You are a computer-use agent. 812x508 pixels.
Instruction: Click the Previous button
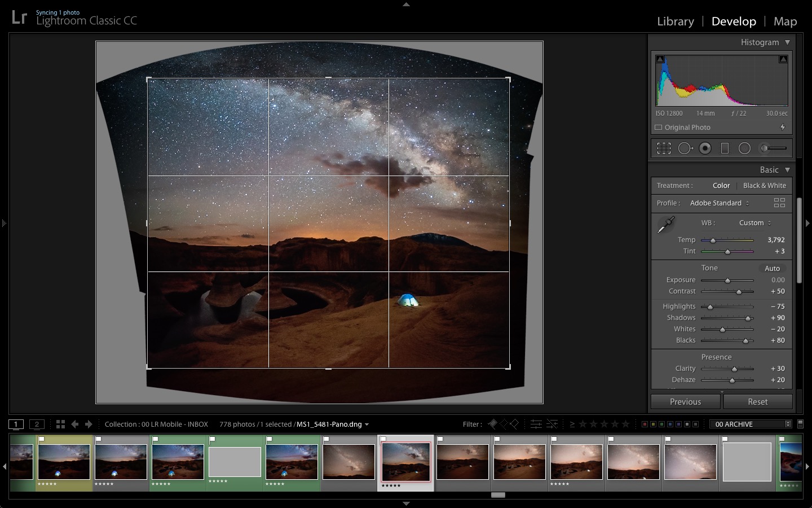[x=685, y=401]
